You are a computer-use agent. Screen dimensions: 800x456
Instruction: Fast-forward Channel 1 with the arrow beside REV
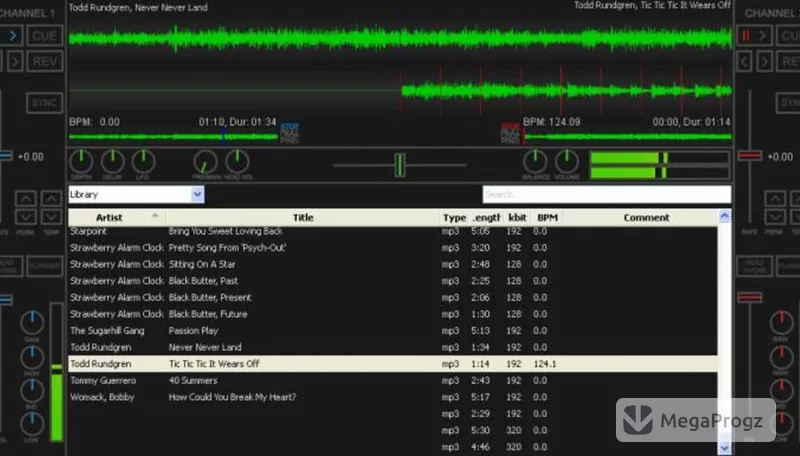15,62
